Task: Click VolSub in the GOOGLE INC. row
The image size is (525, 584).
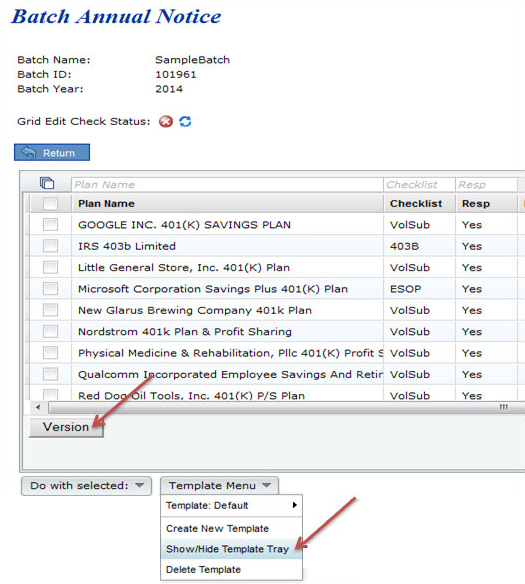Action: click(410, 225)
